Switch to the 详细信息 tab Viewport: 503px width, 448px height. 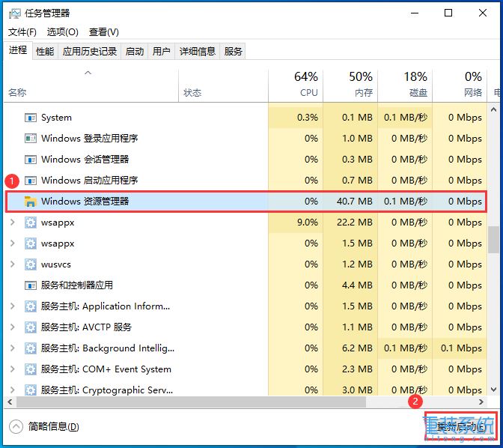(197, 51)
